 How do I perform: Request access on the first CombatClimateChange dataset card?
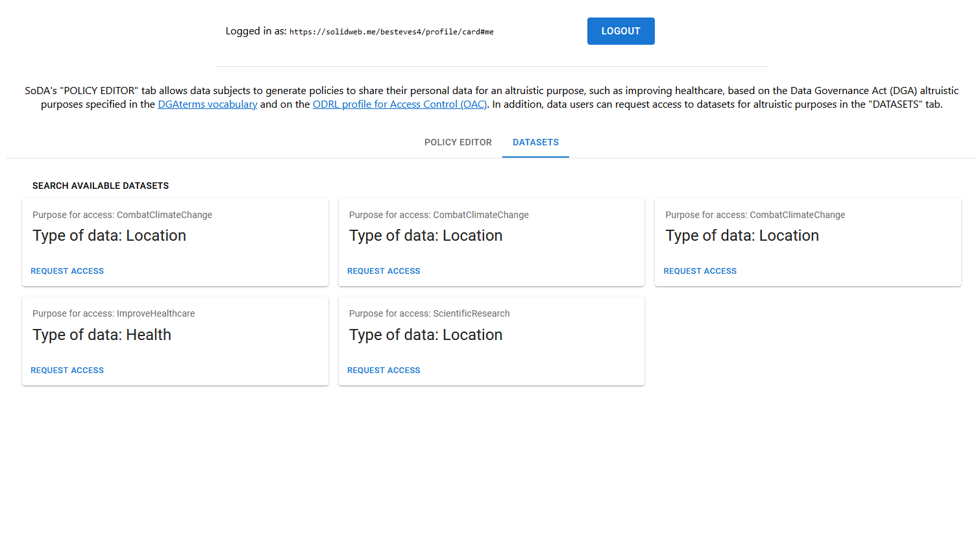[67, 271]
